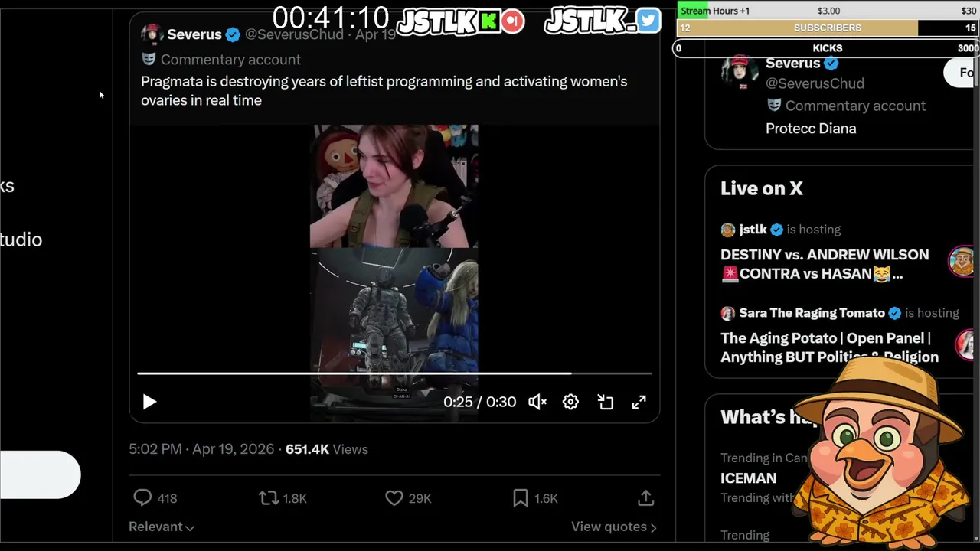Click the Kick logo in stream overlay
Image resolution: width=980 pixels, height=551 pixels.
click(x=488, y=21)
